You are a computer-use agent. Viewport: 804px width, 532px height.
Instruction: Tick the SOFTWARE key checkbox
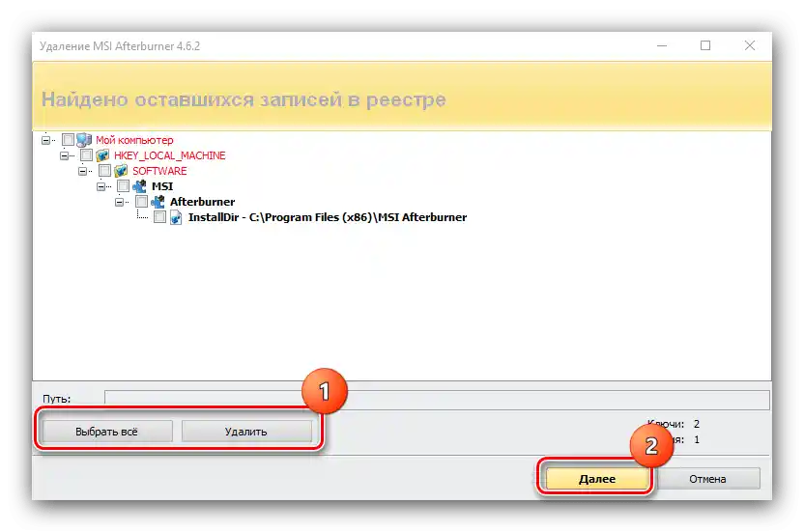tap(104, 171)
